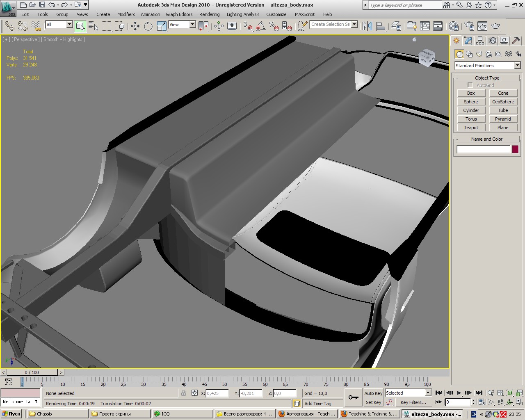Enable the AutoGrid checkbox
Image resolution: width=525 pixels, height=420 pixels.
click(470, 85)
